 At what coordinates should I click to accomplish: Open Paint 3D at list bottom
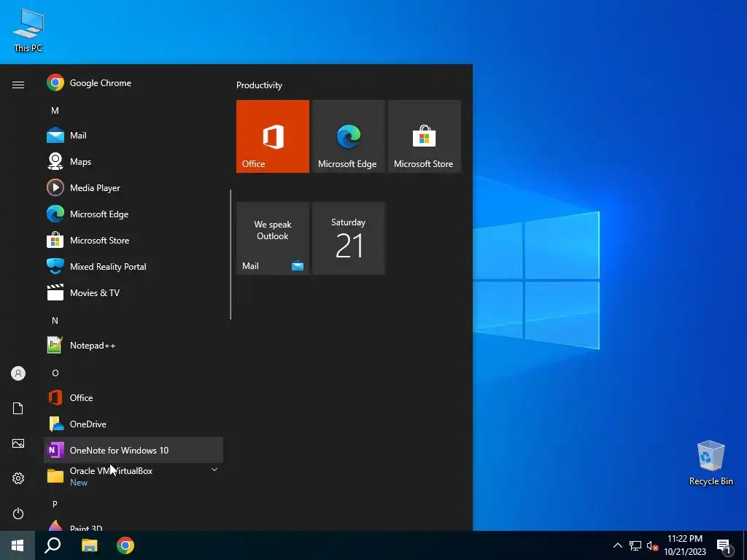[x=133, y=526]
